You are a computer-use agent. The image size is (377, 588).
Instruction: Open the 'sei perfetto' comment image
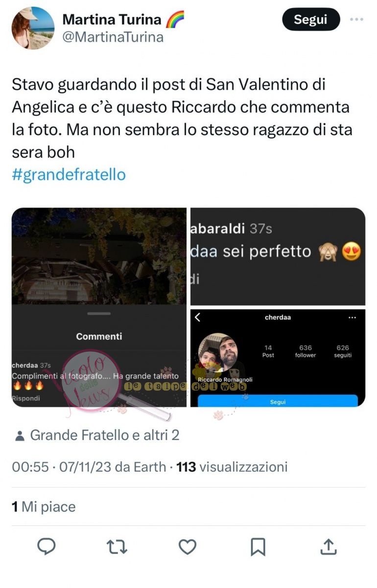point(278,256)
